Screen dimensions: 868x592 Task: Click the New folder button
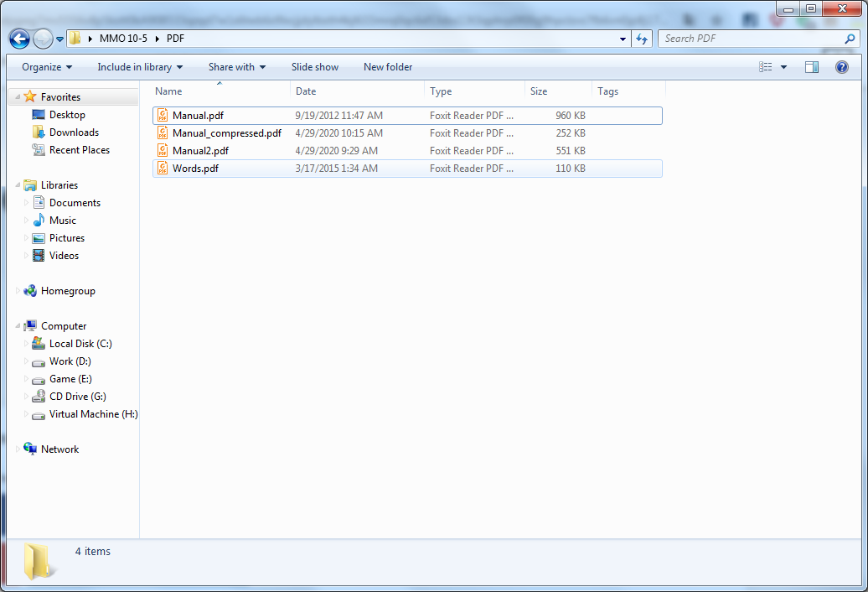(388, 67)
